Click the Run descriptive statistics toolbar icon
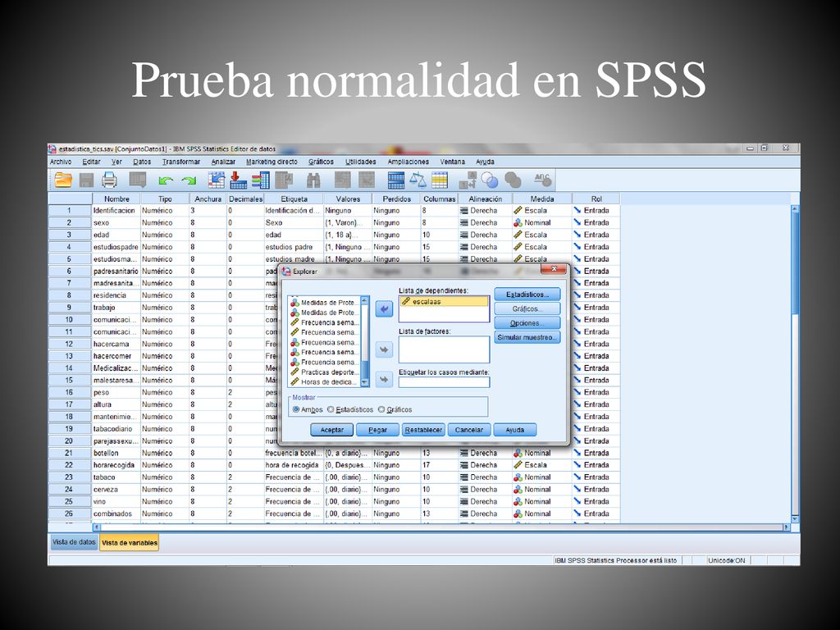 284,180
